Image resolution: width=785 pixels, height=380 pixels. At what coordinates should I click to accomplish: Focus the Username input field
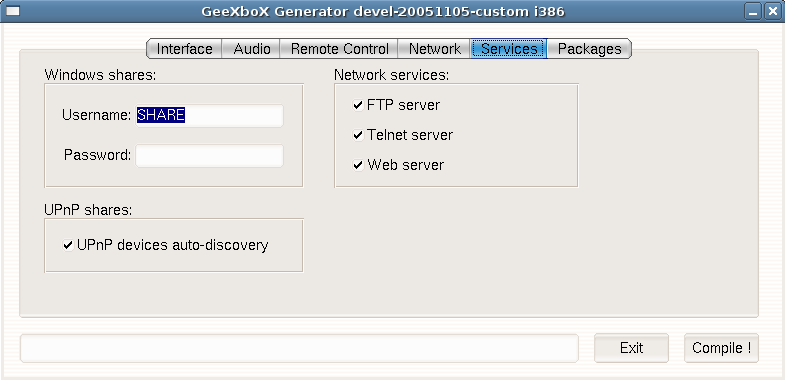coord(209,116)
